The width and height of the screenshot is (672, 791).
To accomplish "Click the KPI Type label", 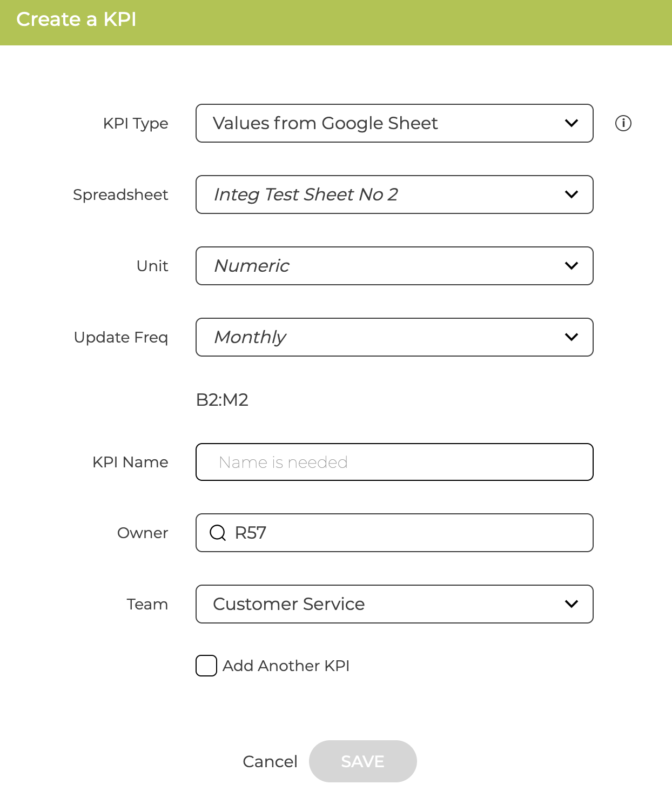I will click(x=136, y=124).
